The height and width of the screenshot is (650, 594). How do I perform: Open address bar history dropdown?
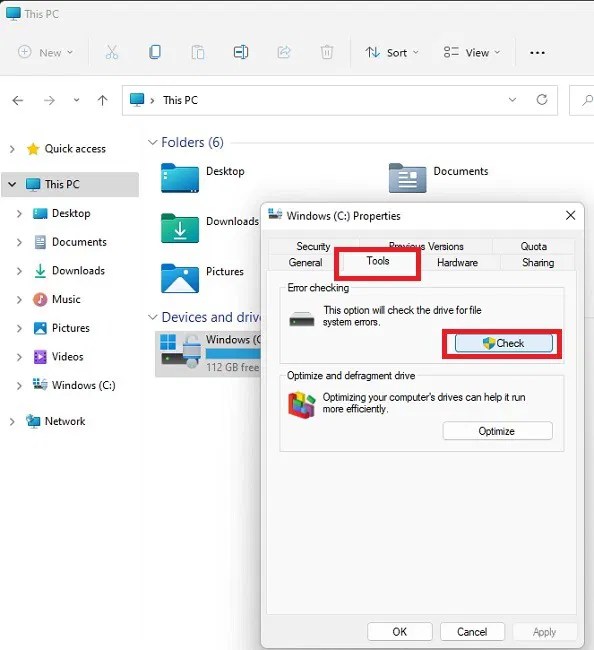pyautogui.click(x=512, y=99)
